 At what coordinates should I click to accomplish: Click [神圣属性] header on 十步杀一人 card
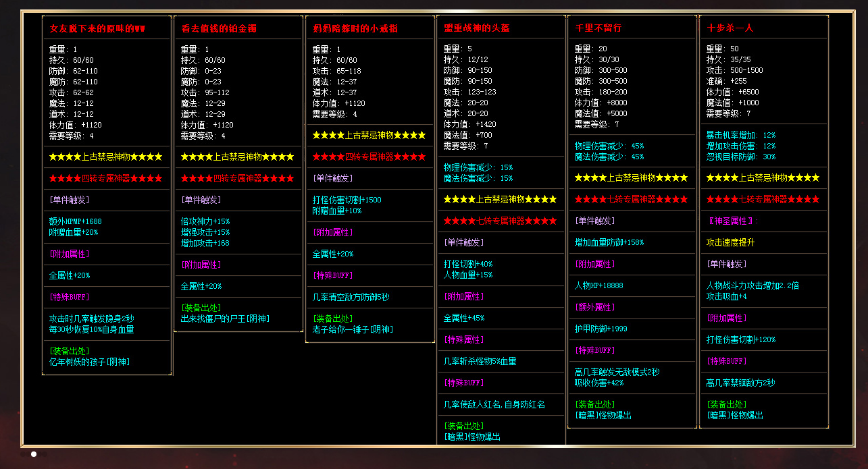(733, 221)
